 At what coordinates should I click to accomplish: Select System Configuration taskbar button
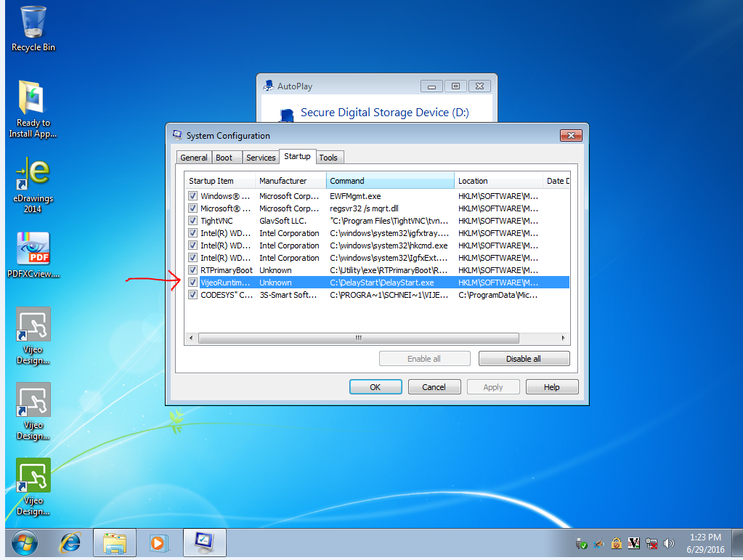205,543
